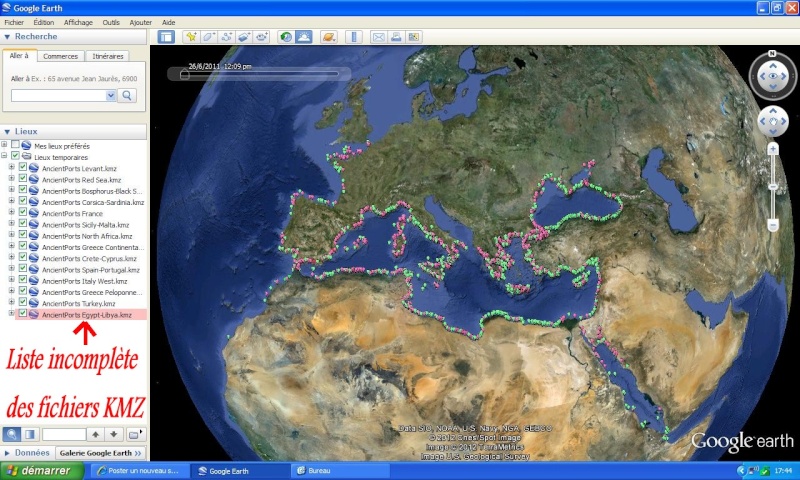Click the zoom in plus button

pyautogui.click(x=773, y=149)
